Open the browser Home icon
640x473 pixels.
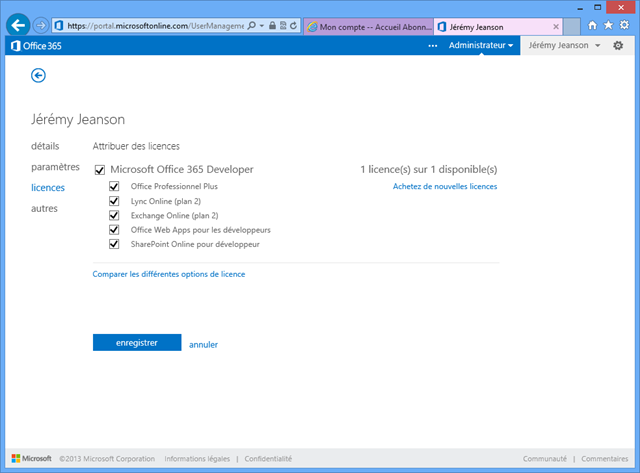pos(592,25)
